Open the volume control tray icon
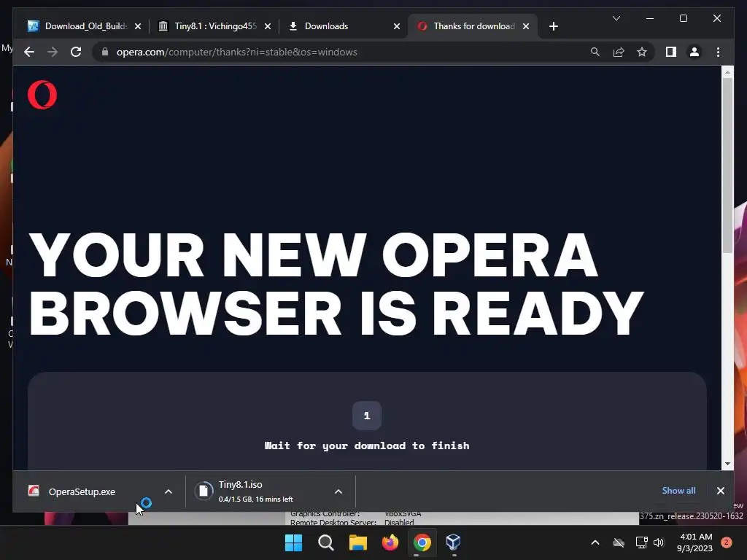Image resolution: width=747 pixels, height=560 pixels. click(x=659, y=542)
